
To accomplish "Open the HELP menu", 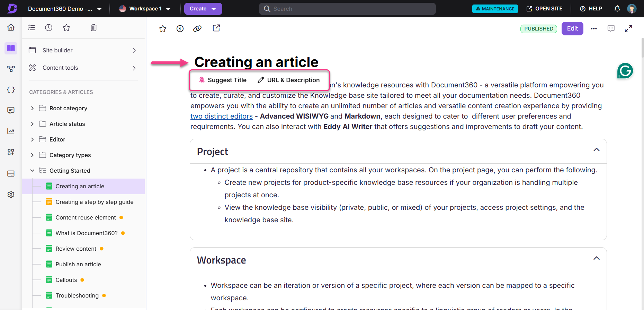I will [591, 9].
